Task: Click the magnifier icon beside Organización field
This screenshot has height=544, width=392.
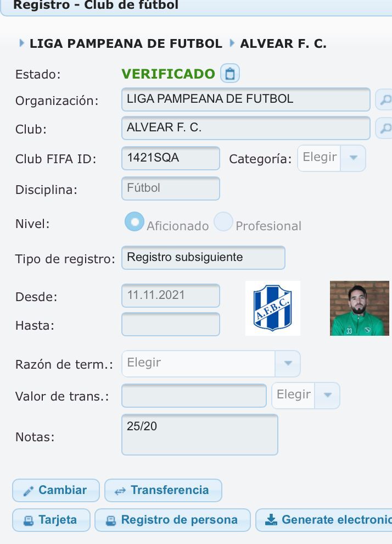Action: (384, 99)
